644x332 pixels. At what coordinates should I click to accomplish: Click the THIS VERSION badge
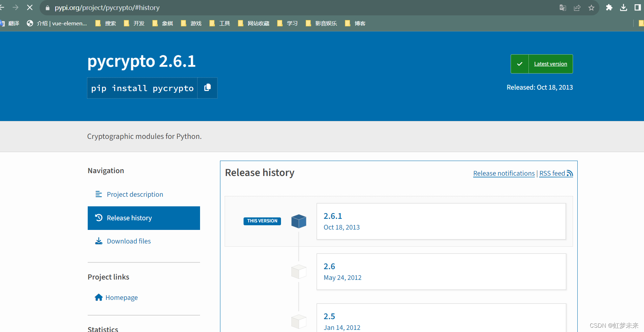[x=262, y=221]
